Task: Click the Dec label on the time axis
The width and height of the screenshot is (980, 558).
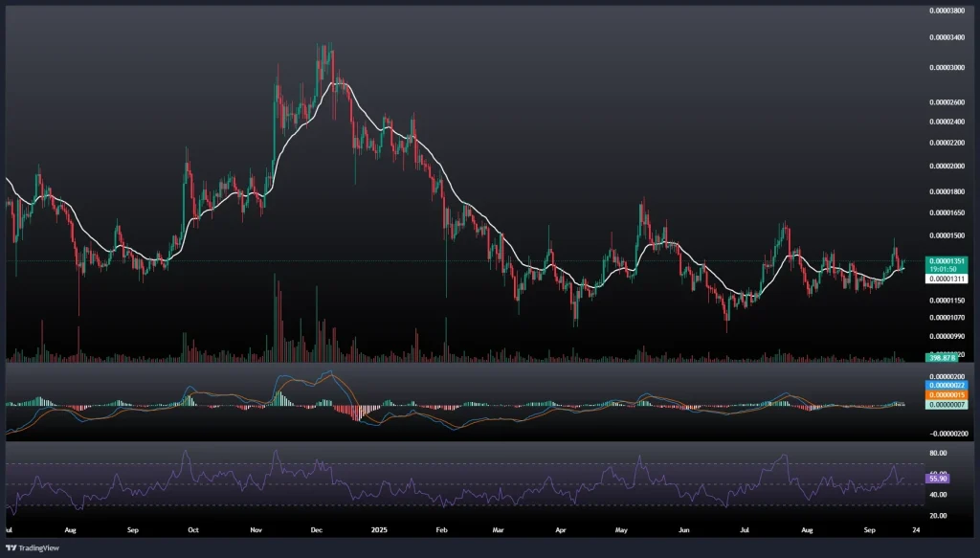Action: click(317, 528)
